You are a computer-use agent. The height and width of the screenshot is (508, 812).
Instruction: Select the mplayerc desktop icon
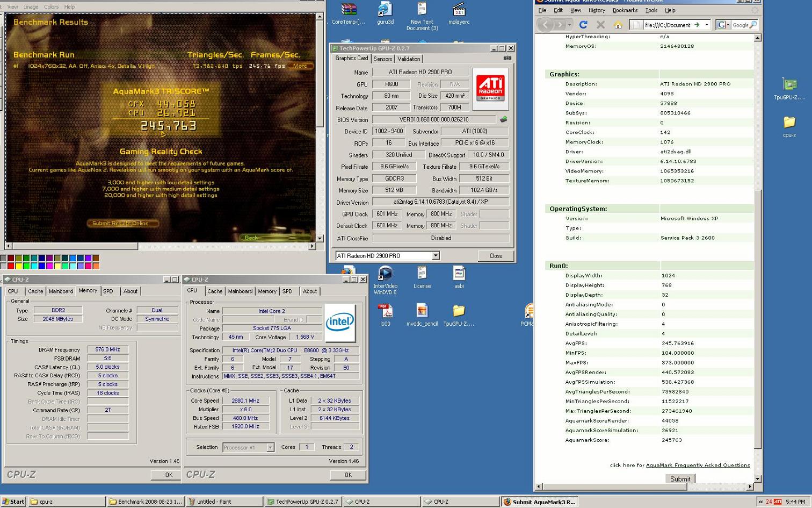pos(459,13)
